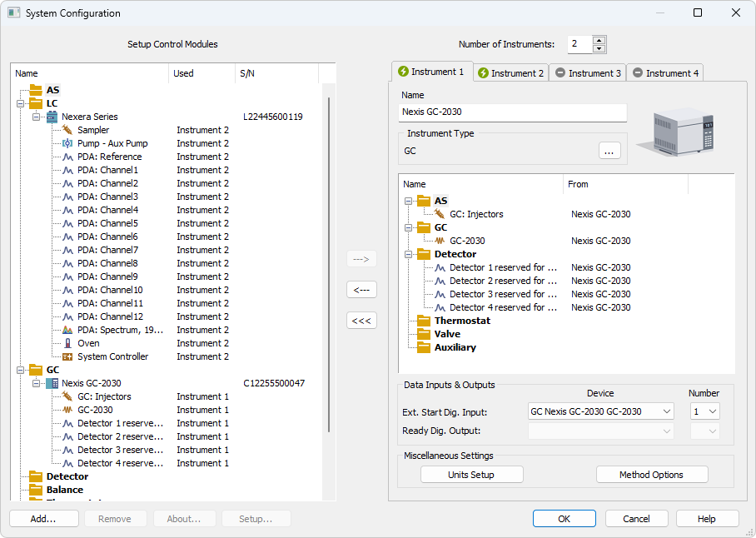The width and height of the screenshot is (756, 538).
Task: Sort modules by Name column header
Action: [x=89, y=73]
